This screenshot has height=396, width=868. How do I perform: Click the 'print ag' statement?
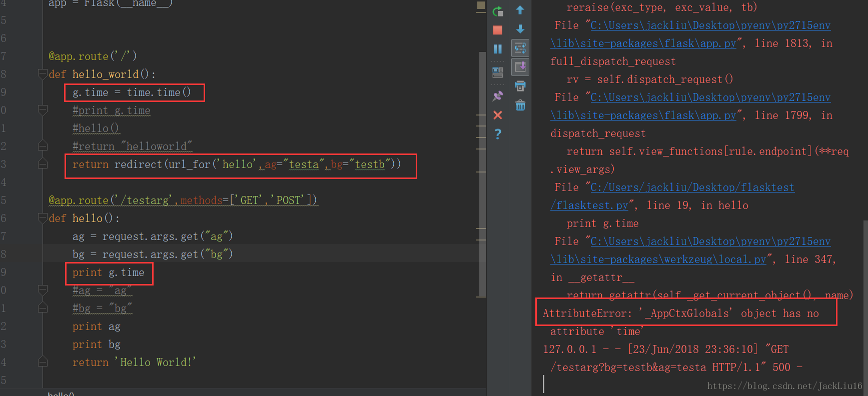click(x=97, y=326)
